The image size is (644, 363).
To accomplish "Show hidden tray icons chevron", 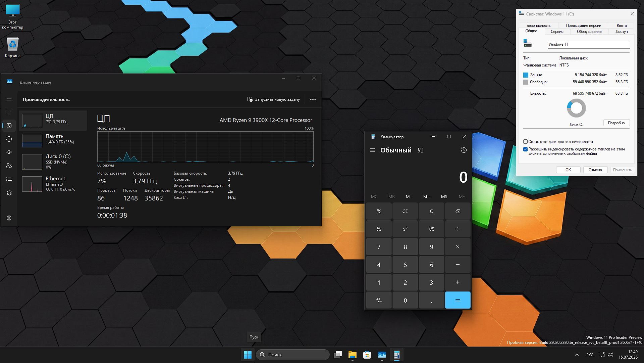I will pyautogui.click(x=577, y=355).
